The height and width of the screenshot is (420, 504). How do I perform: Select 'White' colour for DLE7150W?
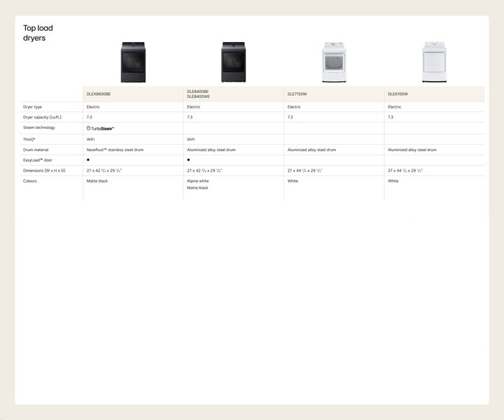point(293,181)
